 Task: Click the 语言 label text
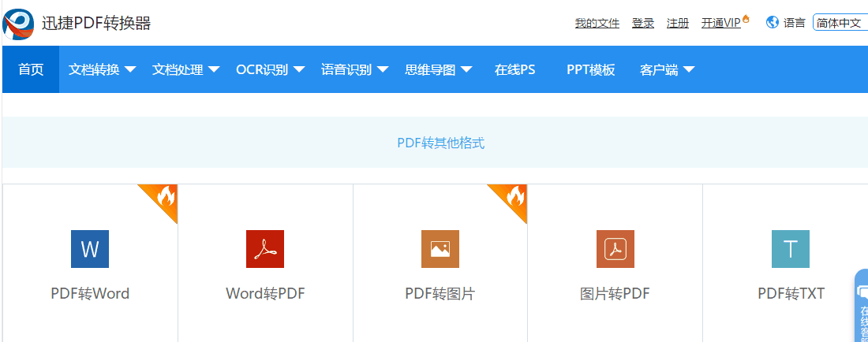coord(795,23)
